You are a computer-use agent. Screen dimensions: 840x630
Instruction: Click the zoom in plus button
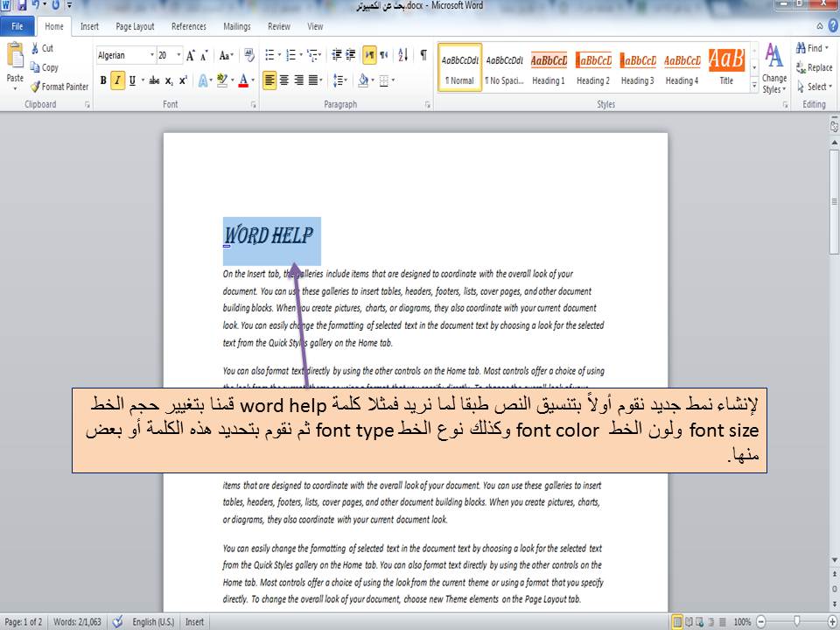pos(832,622)
